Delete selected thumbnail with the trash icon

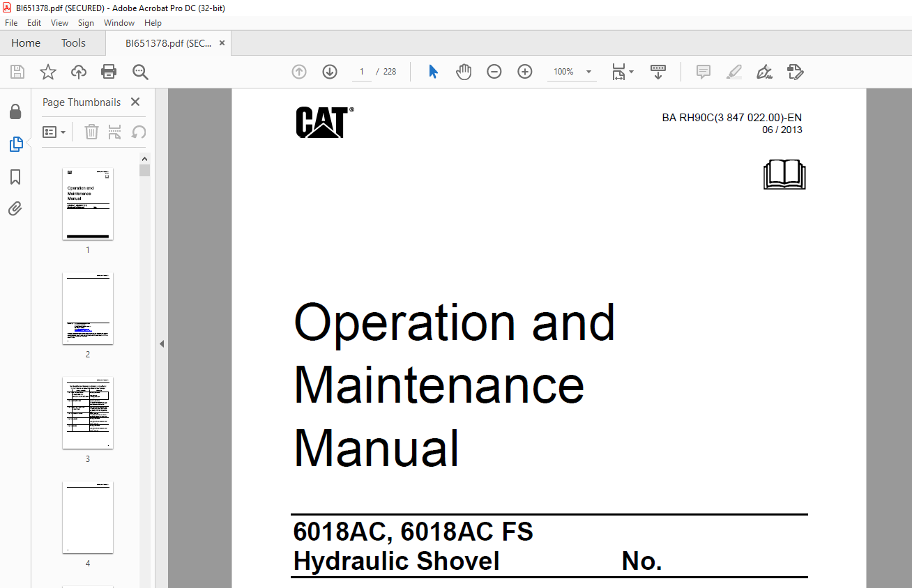pyautogui.click(x=91, y=132)
